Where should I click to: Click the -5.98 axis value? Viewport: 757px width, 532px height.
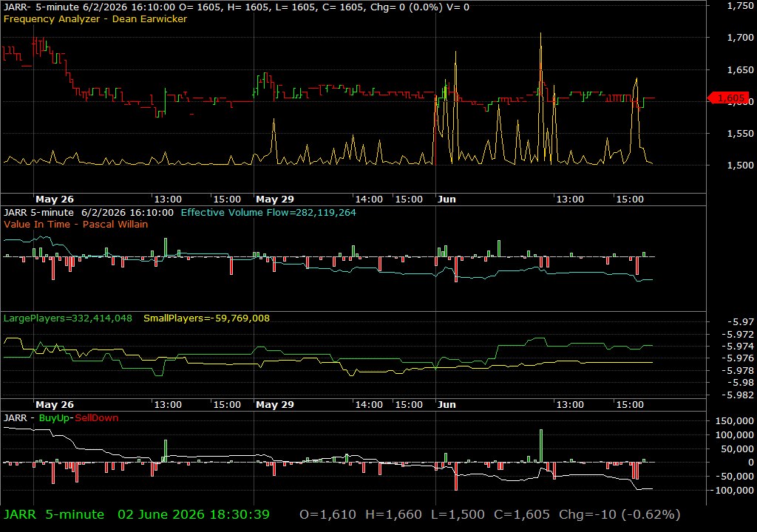pyautogui.click(x=741, y=382)
